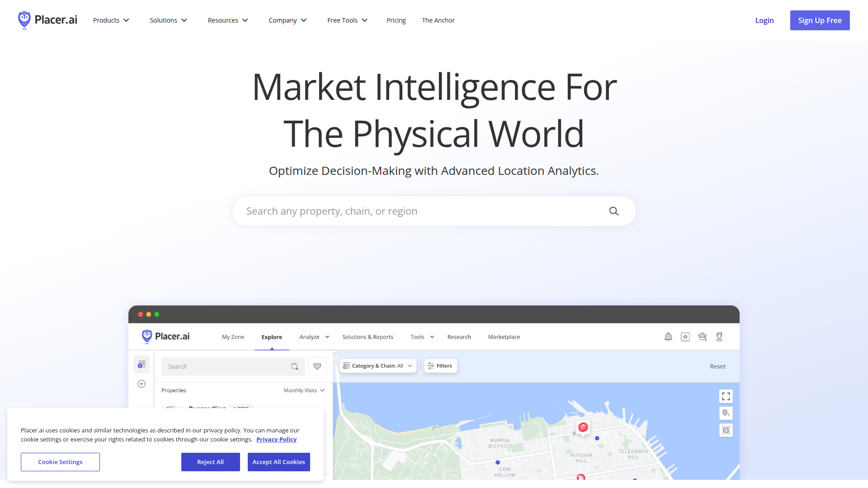Open the Company dropdown

[288, 20]
